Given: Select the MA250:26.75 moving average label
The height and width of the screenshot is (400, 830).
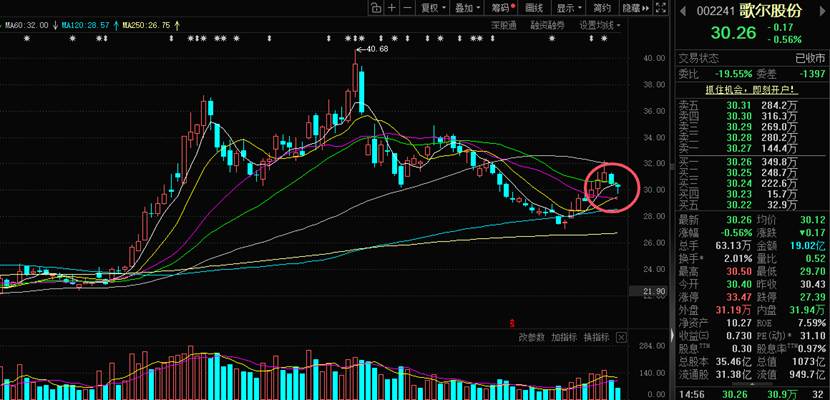Looking at the screenshot, I should tap(146, 25).
